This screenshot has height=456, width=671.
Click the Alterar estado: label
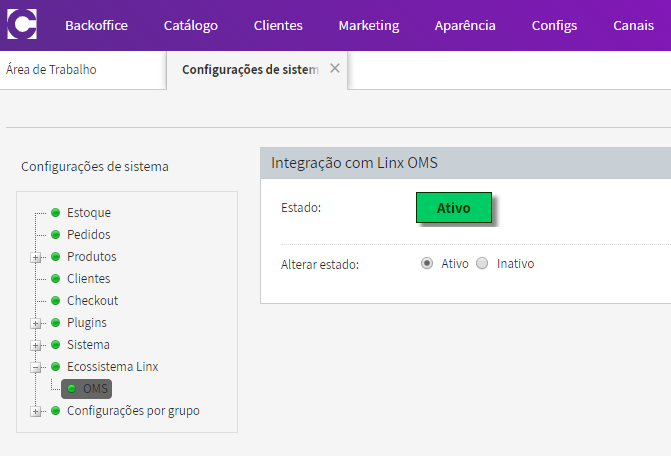pos(320,264)
